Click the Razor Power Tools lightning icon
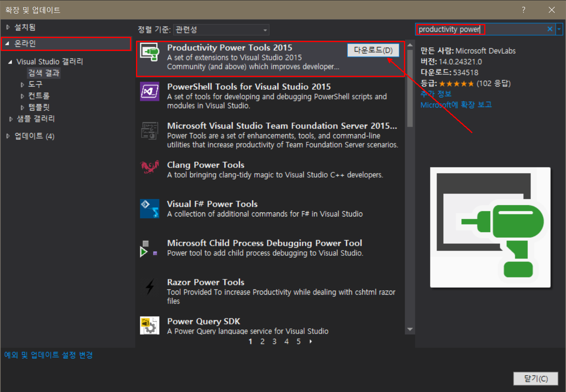Image resolution: width=566 pixels, height=392 pixels. 150,287
